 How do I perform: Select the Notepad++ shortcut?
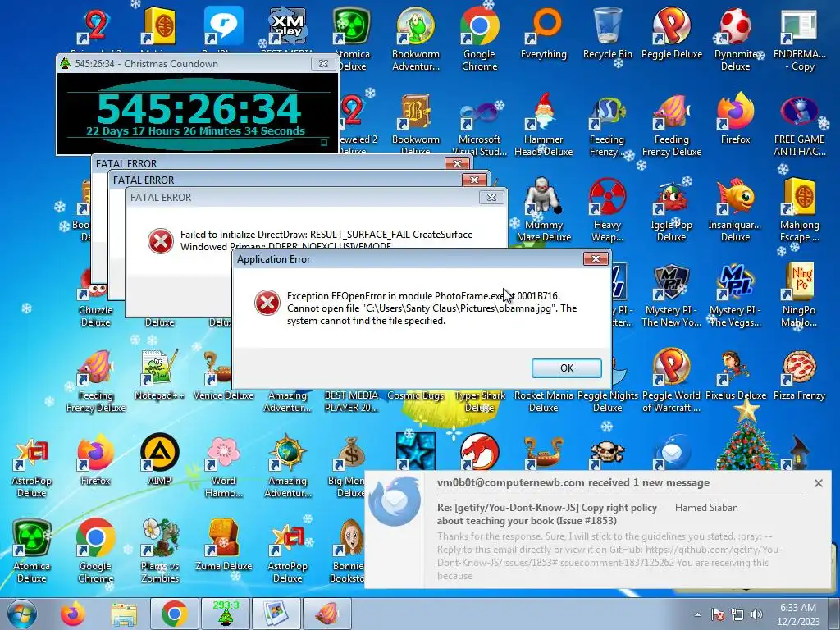[x=159, y=375]
